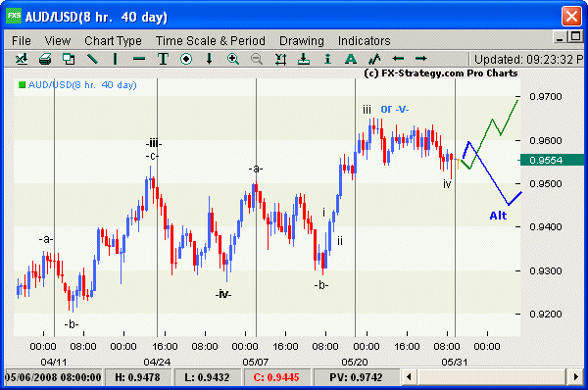Click the left arrow toolbar icon
Image resolution: width=588 pixels, height=390 pixels.
tap(398, 59)
